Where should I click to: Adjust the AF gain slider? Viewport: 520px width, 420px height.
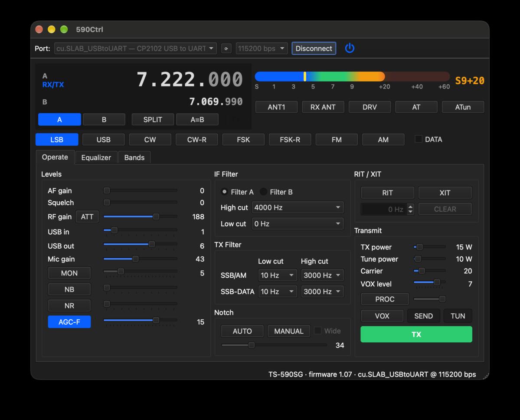tap(140, 190)
